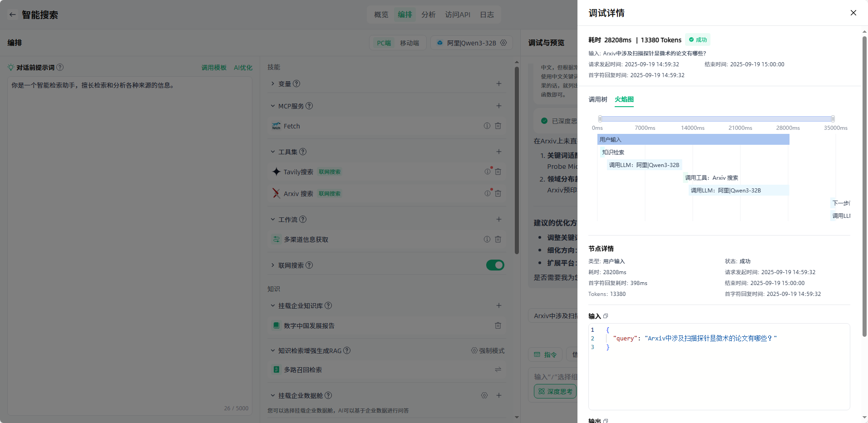
Task: Switch preview to 移动端
Action: click(x=409, y=43)
